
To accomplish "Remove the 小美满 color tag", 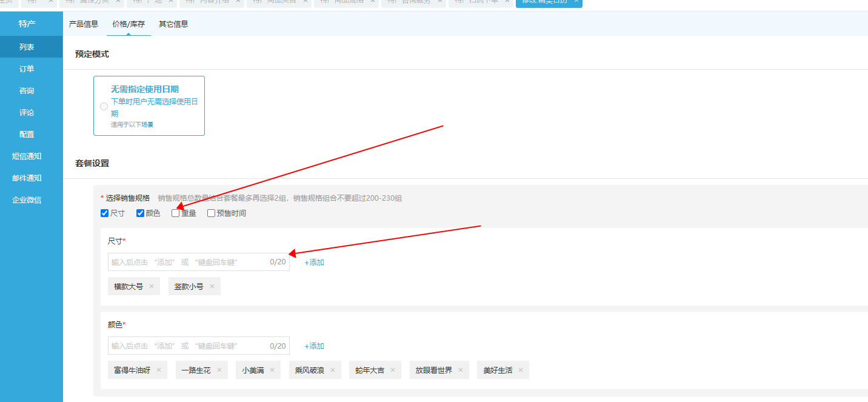I will [272, 370].
